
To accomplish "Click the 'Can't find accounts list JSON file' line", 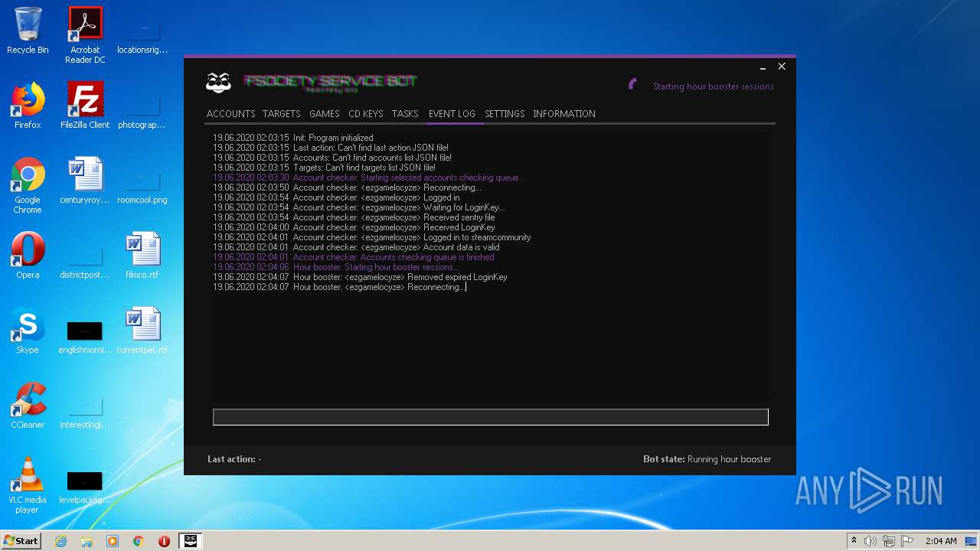I will (332, 158).
